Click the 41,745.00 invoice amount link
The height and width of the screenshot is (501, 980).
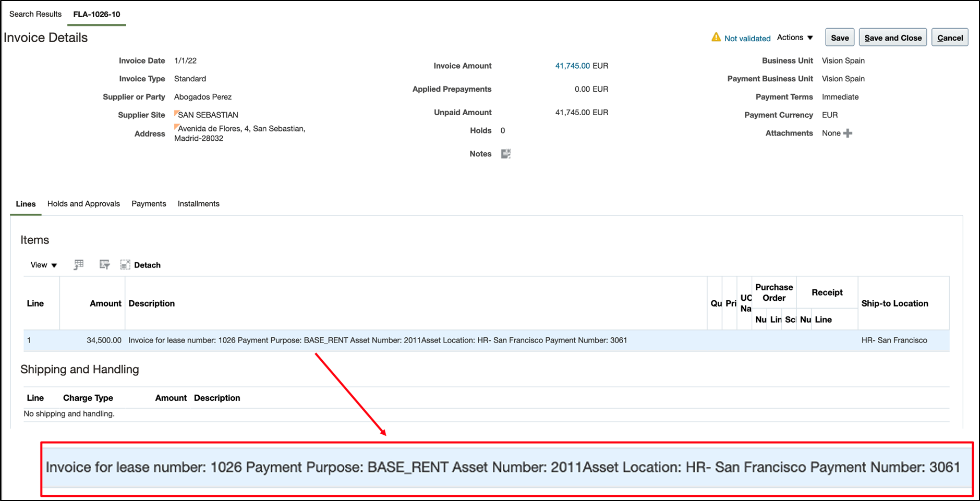[x=572, y=66]
